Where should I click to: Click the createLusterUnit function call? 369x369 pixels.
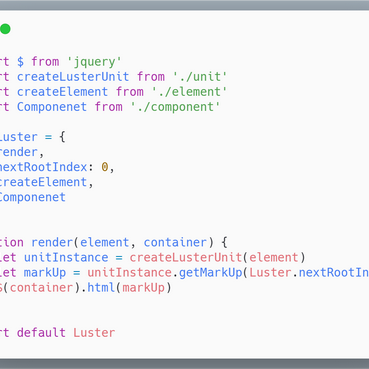pyautogui.click(x=186, y=257)
